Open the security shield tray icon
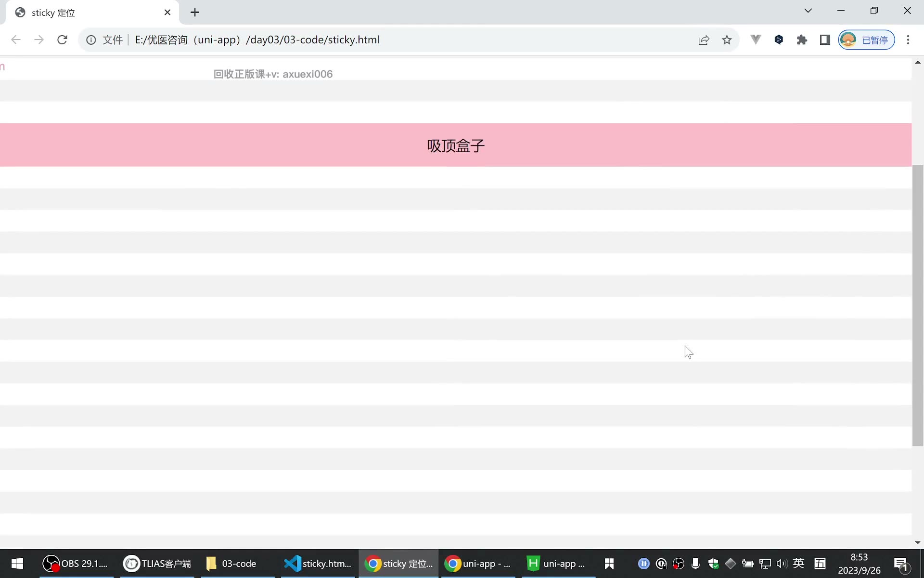Screen dimensions: 924x578 click(x=713, y=564)
